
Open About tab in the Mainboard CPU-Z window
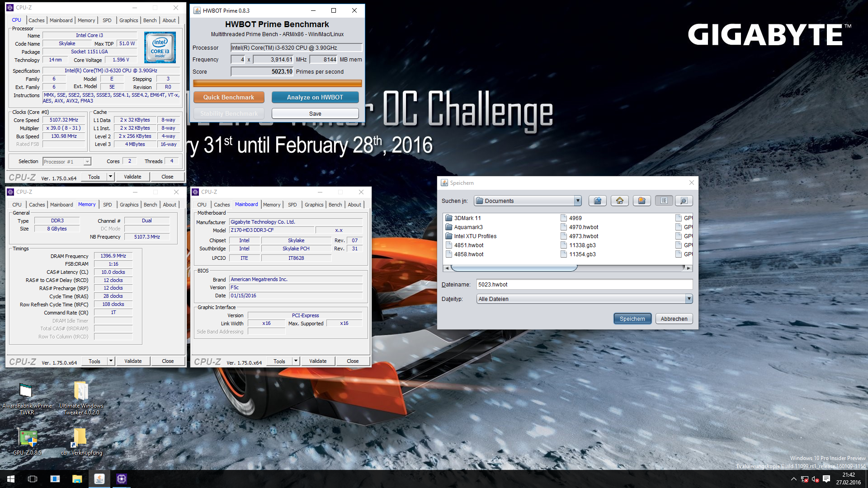(354, 205)
